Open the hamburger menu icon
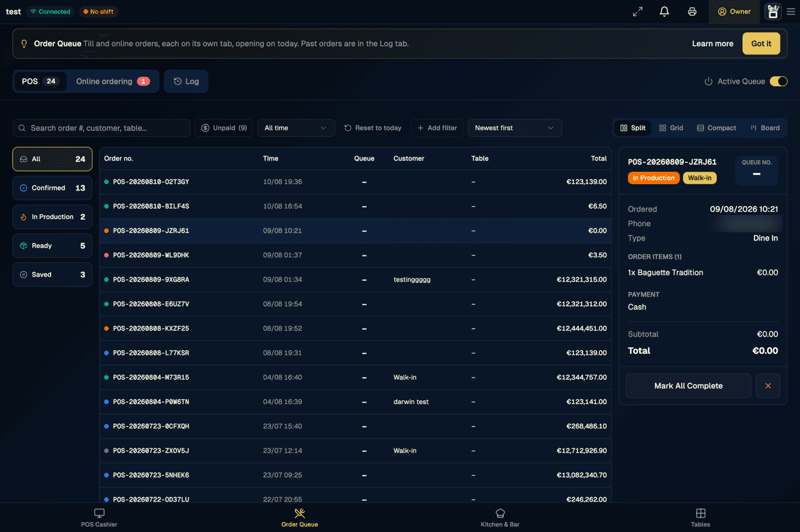The width and height of the screenshot is (800, 532). 791,11
